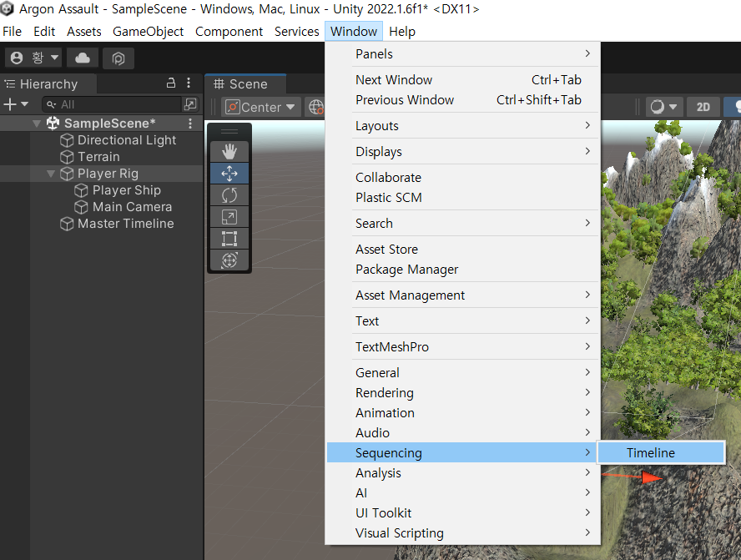
Task: Click the Main Camera cube icon
Action: [81, 207]
